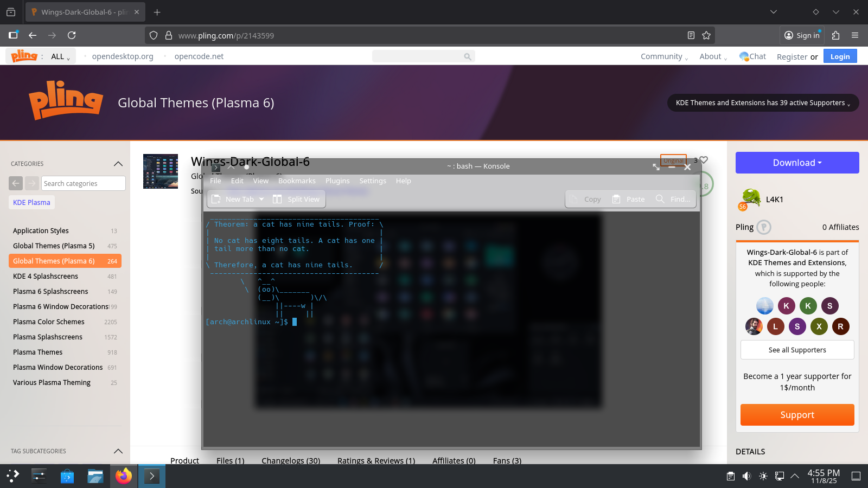Click the search magnifier on Pling
Screen dimensions: 868x488
click(468, 56)
